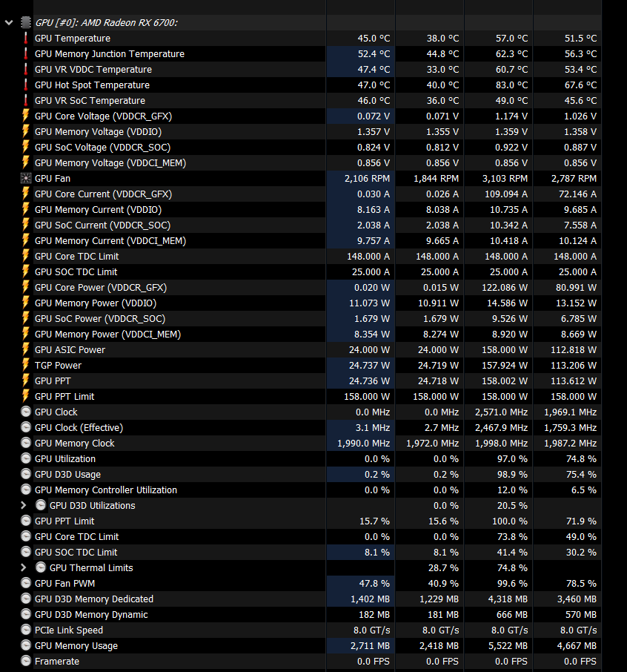The height and width of the screenshot is (672, 627).
Task: Click GPU Memory Usage maximum value 5,522 MB
Action: coord(508,645)
